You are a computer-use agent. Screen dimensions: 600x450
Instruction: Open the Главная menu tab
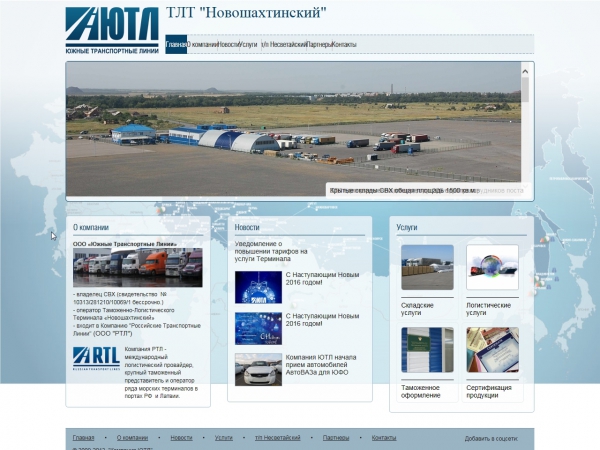click(176, 44)
